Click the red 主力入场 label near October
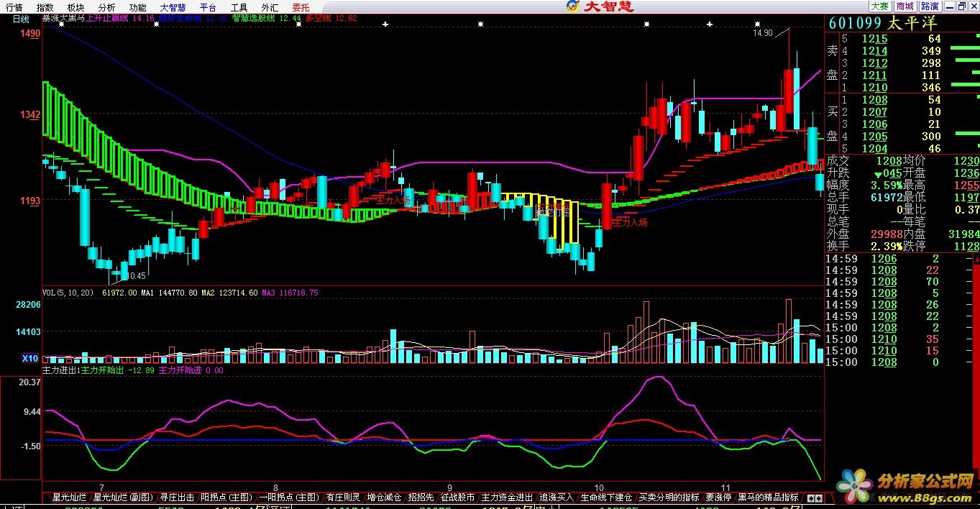The height and width of the screenshot is (509, 980). tap(630, 223)
